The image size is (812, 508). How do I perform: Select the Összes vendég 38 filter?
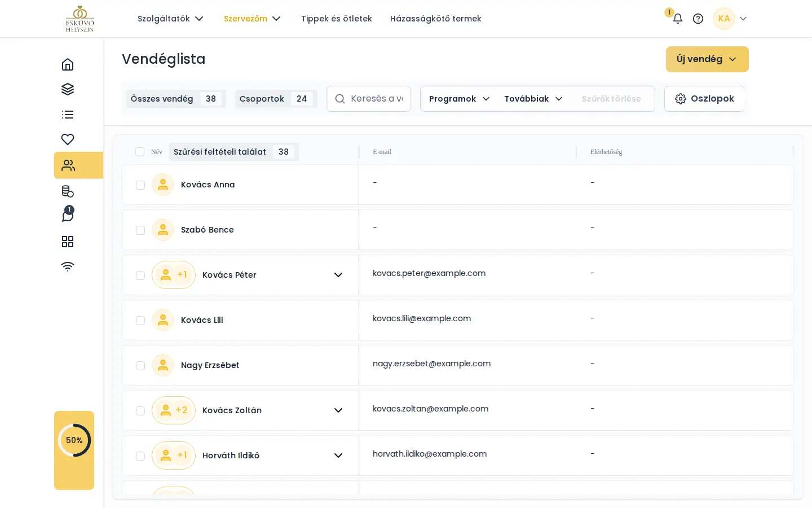coord(176,99)
